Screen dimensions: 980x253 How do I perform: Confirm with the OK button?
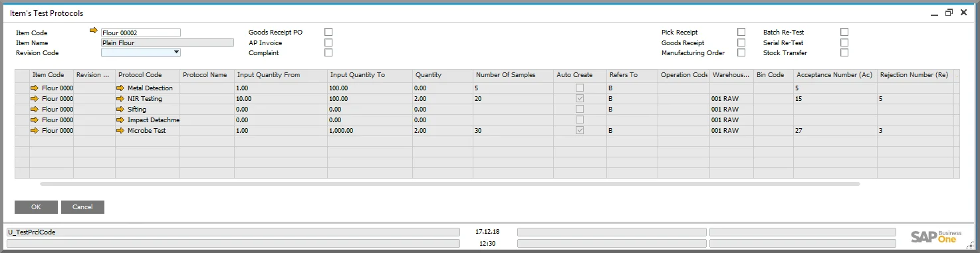pyautogui.click(x=36, y=207)
